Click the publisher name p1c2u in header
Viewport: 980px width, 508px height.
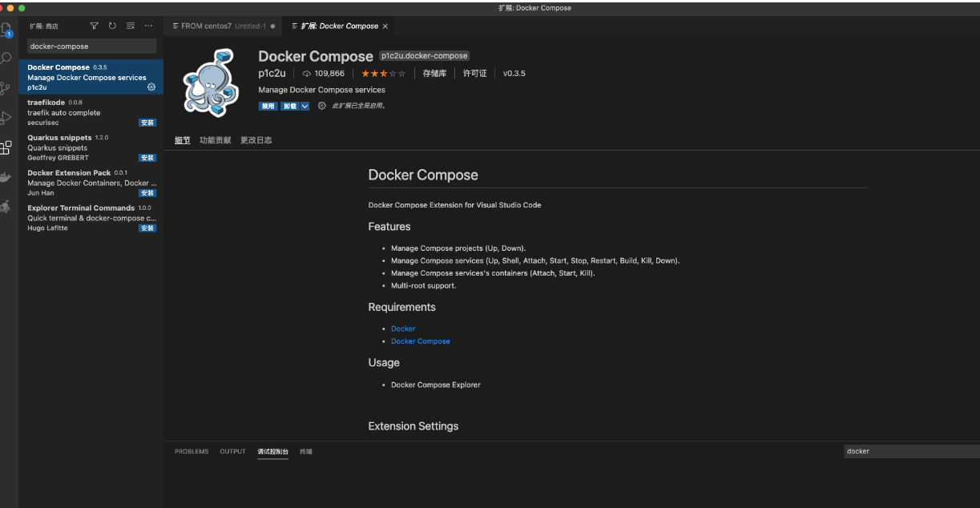coord(272,73)
